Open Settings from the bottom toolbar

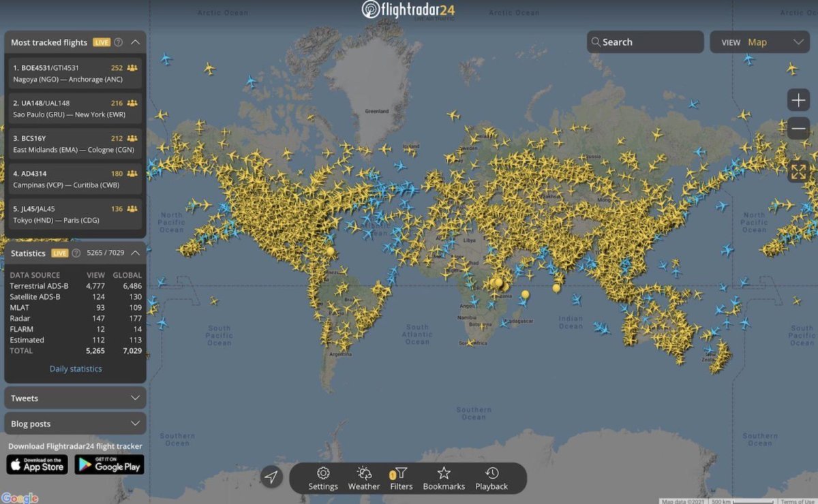click(x=323, y=478)
